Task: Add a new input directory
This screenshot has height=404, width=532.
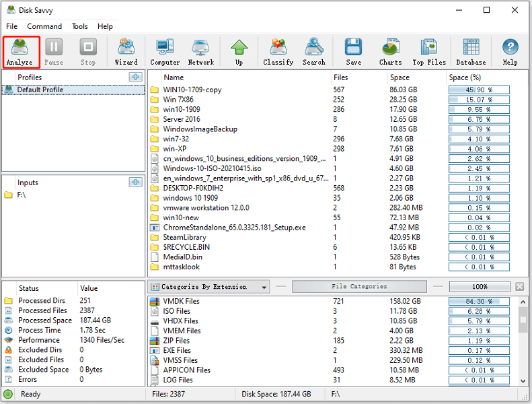Action: pos(135,182)
